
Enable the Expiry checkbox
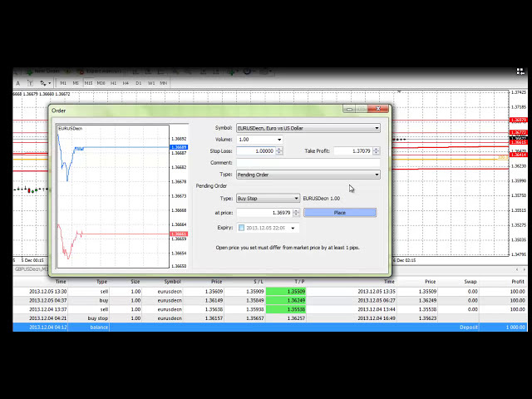click(x=241, y=228)
